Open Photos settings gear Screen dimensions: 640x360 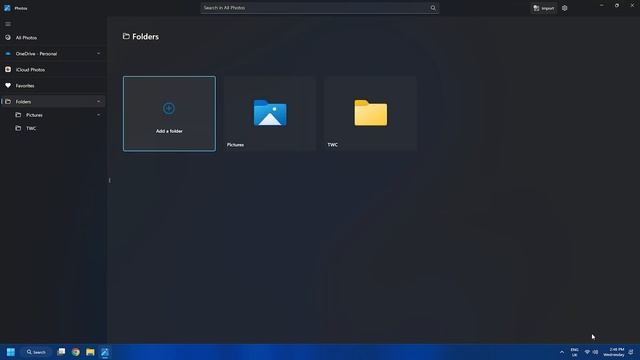click(564, 8)
